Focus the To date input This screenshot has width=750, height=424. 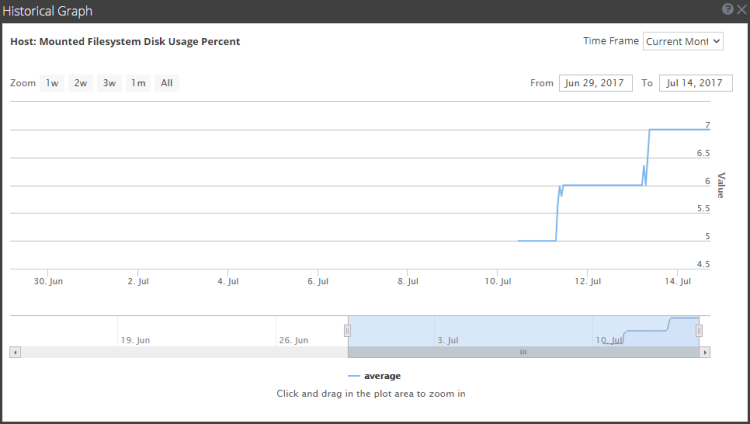[x=696, y=83]
